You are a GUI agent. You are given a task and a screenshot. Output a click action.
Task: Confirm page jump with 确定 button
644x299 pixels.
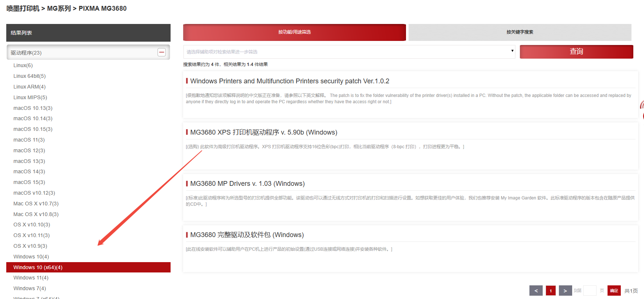pos(614,291)
